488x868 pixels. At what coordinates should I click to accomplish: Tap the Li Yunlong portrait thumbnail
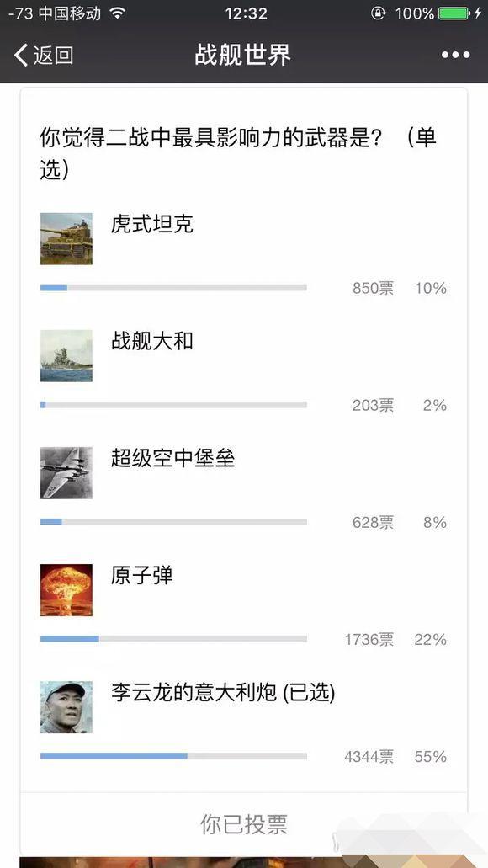[66, 707]
